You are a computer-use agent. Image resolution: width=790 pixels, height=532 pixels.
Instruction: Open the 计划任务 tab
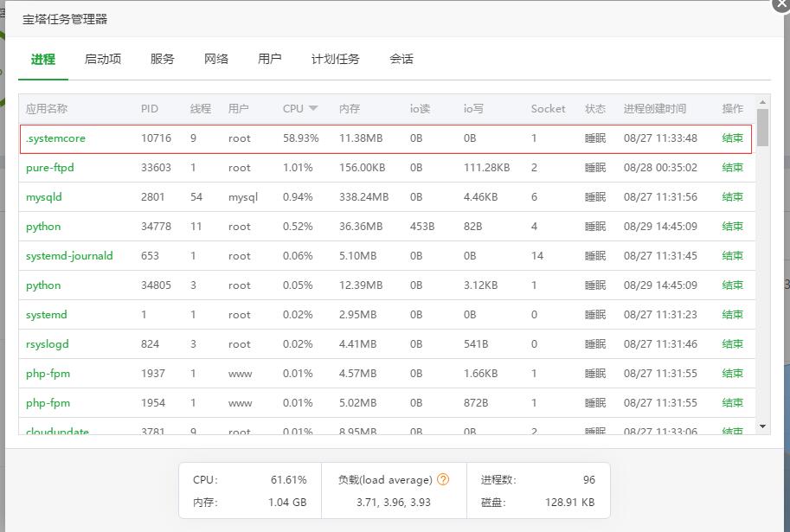[x=336, y=59]
